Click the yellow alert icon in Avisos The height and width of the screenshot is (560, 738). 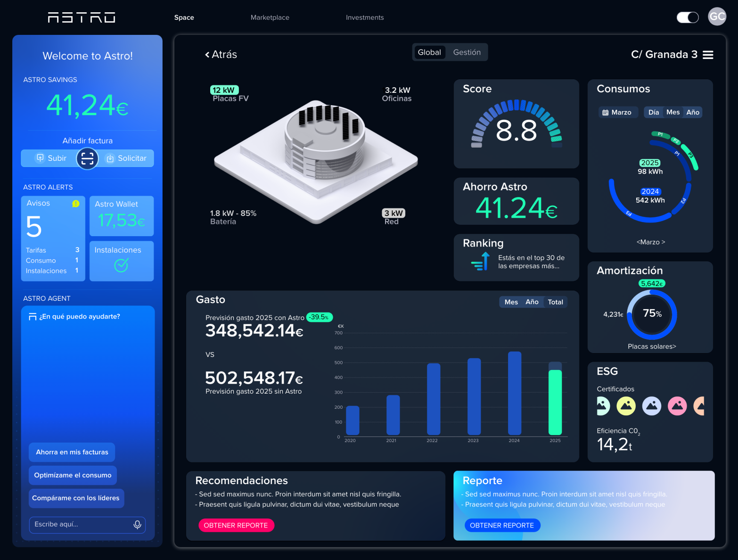pyautogui.click(x=75, y=204)
